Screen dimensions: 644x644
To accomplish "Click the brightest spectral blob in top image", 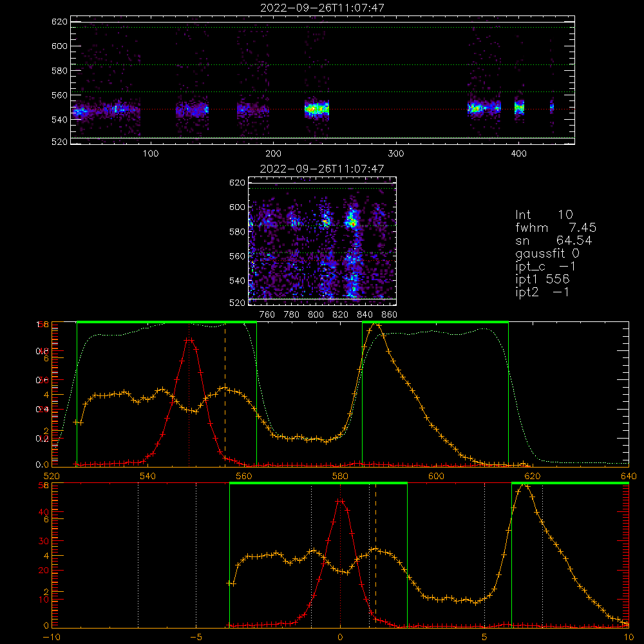I will click(316, 109).
